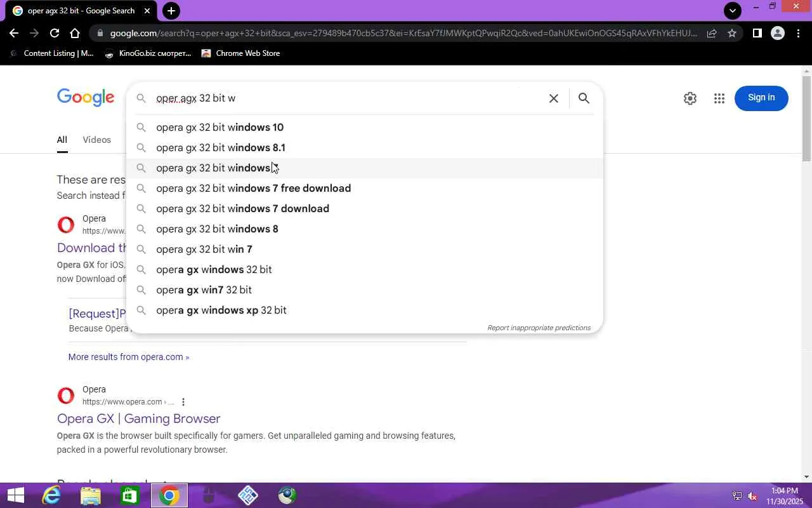The height and width of the screenshot is (508, 812).
Task: Open Google quick settings gear
Action: coord(690,98)
